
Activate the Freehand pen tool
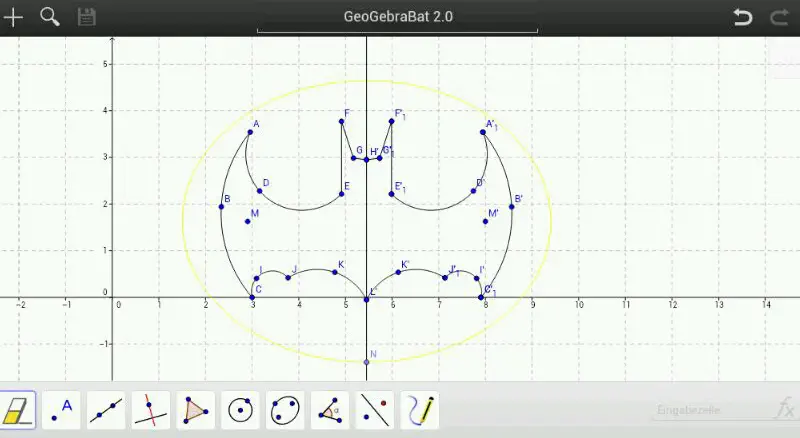[420, 410]
